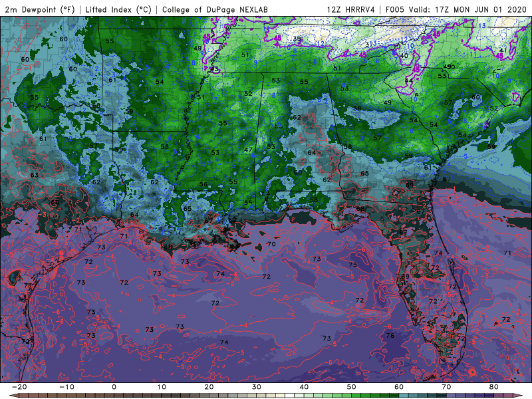
Task: Click the 39 dewpoint value on the map
Action: 297,39
